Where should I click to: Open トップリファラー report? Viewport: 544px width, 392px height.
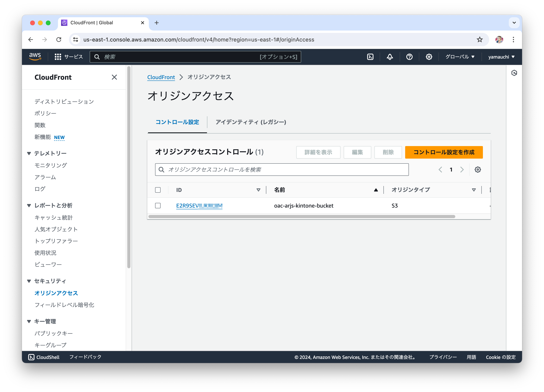coord(56,241)
